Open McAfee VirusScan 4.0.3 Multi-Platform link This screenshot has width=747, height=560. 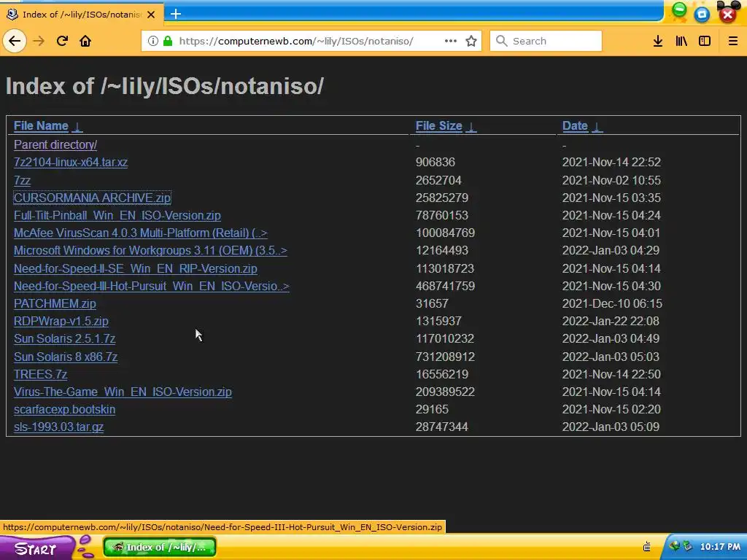[141, 233]
